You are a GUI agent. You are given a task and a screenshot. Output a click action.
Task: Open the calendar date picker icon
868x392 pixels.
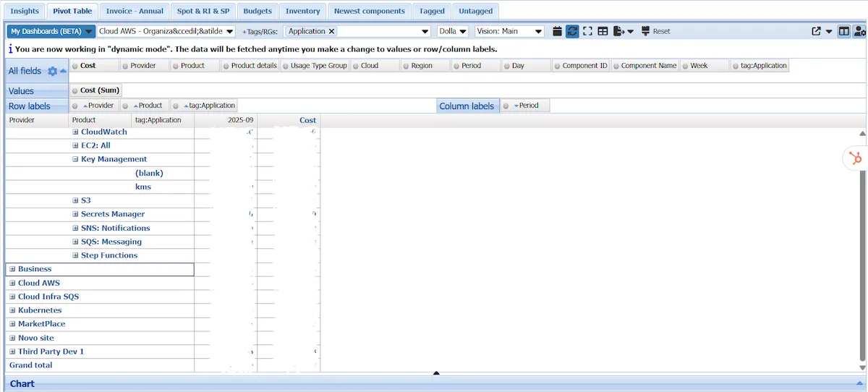pyautogui.click(x=557, y=31)
